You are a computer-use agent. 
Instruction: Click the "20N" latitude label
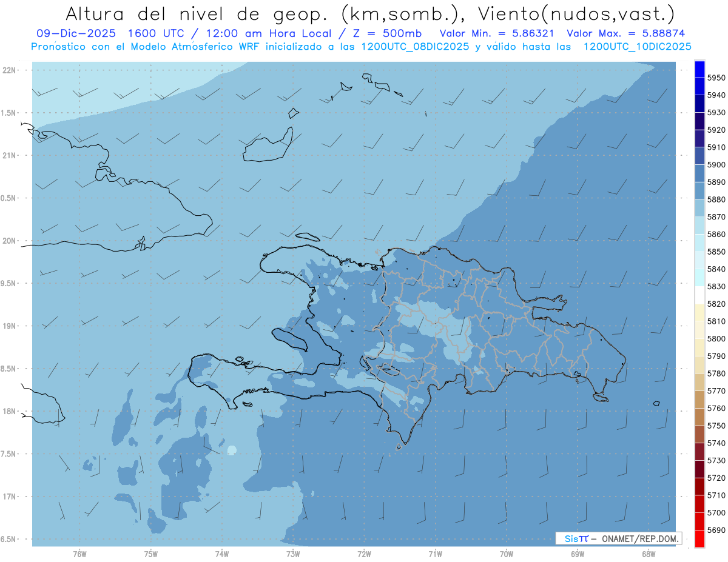click(9, 241)
